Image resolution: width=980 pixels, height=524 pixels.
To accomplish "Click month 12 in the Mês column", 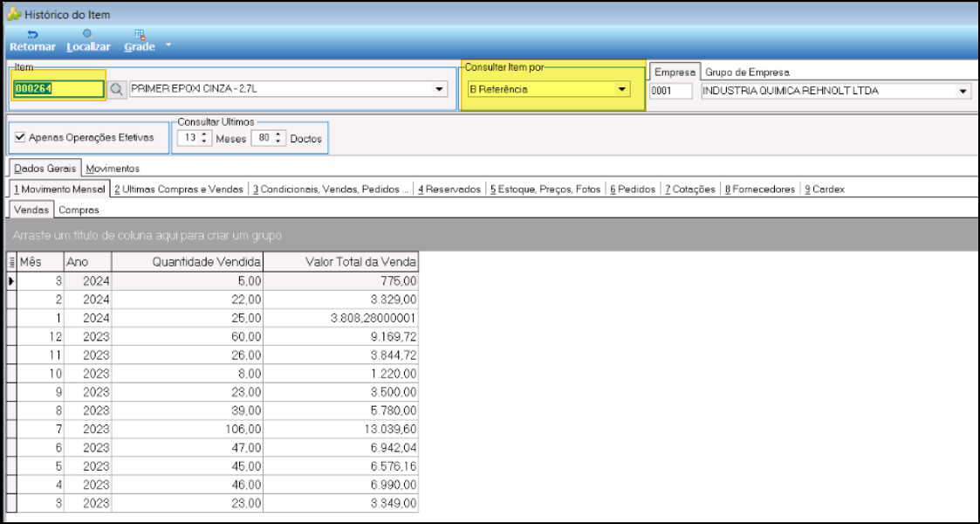I will click(56, 337).
